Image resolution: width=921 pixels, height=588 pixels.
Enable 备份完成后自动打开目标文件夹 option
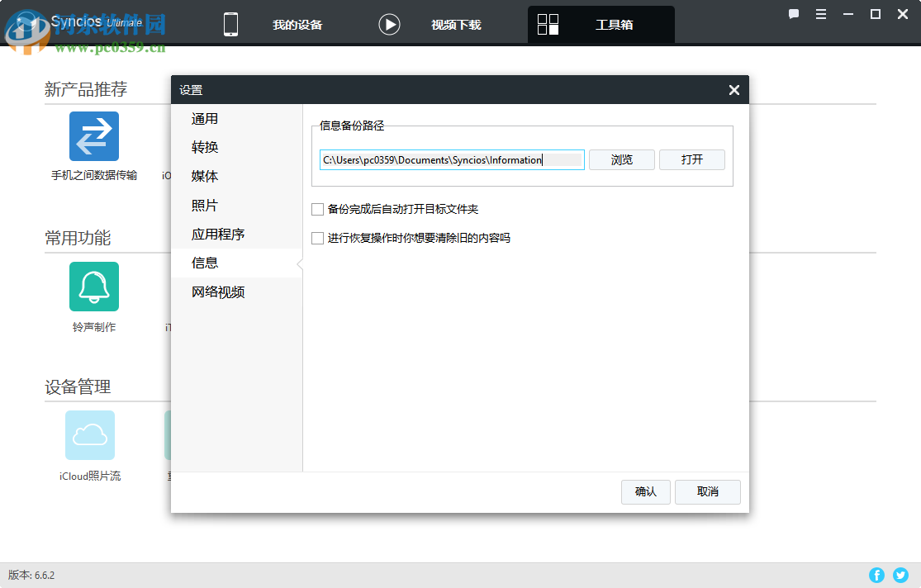(317, 209)
